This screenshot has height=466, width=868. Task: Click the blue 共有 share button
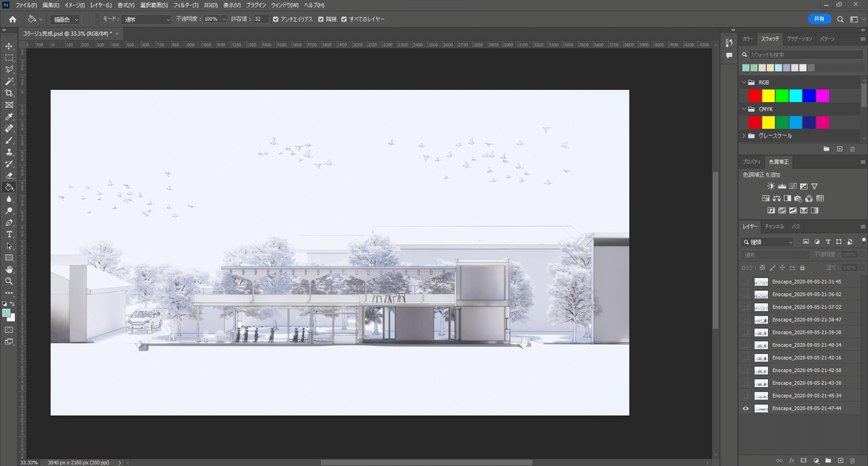point(820,19)
